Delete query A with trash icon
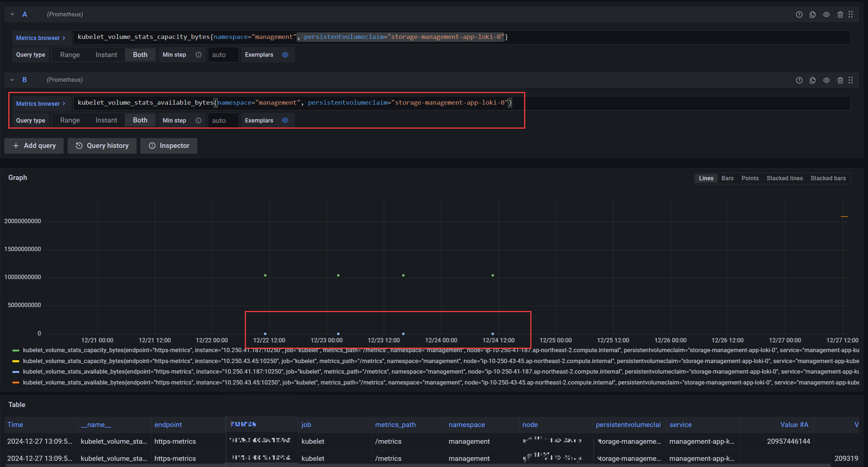The width and height of the screenshot is (868, 467). click(x=840, y=15)
